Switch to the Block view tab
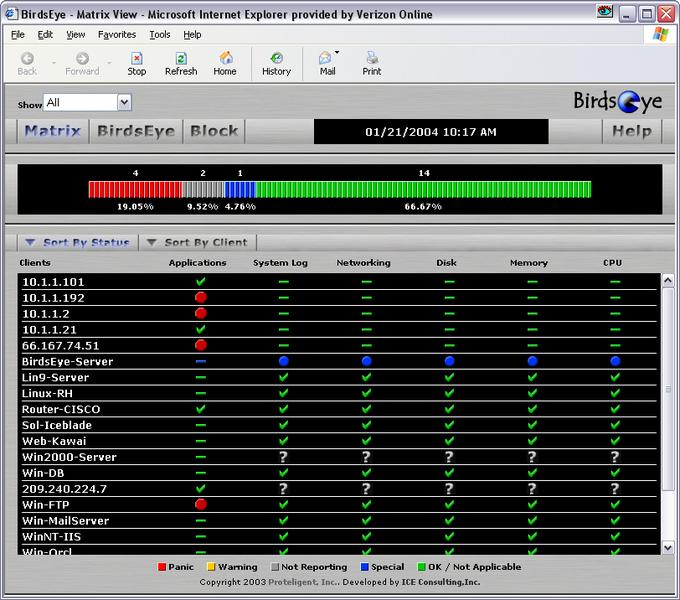Viewport: 680px width, 600px height. click(x=214, y=131)
